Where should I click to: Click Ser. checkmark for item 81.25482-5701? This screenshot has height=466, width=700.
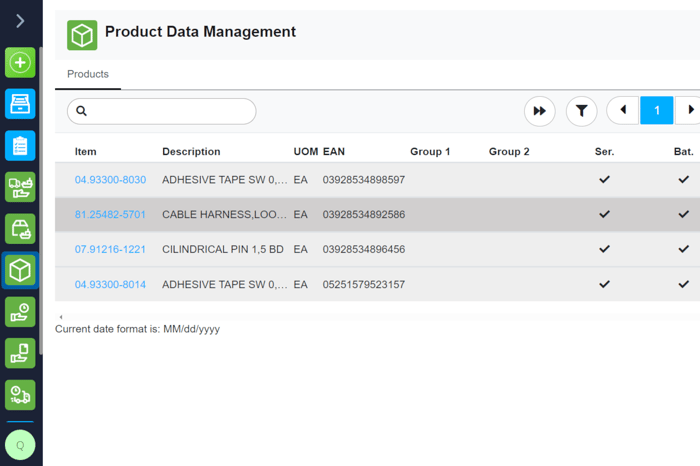point(604,214)
